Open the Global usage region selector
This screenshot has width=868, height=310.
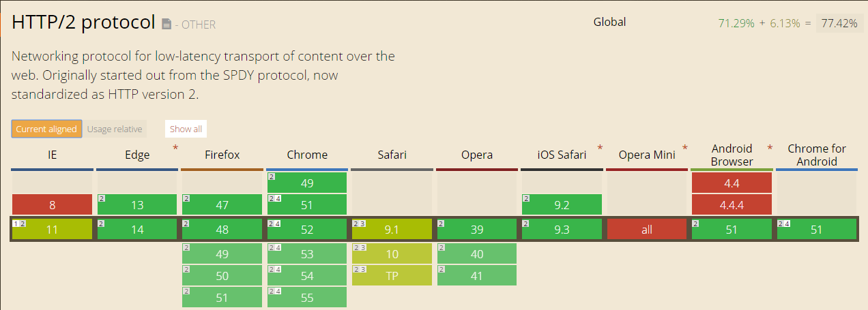pos(609,22)
